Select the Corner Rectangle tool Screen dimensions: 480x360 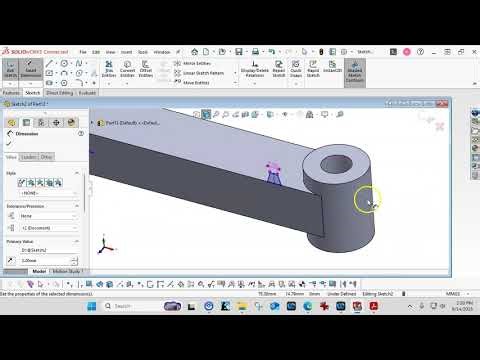pos(49,73)
